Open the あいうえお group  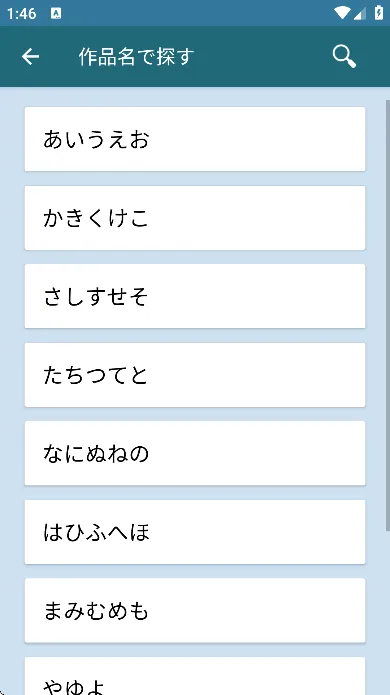(195, 139)
